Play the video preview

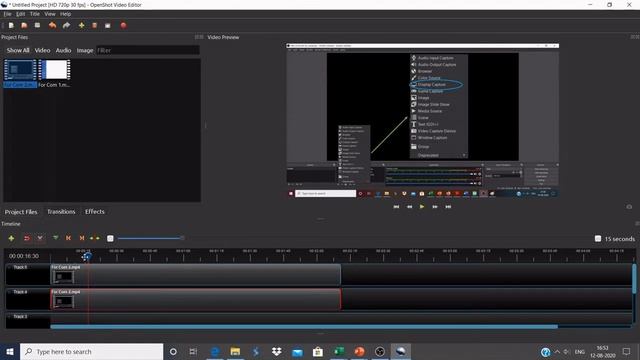[x=422, y=207]
